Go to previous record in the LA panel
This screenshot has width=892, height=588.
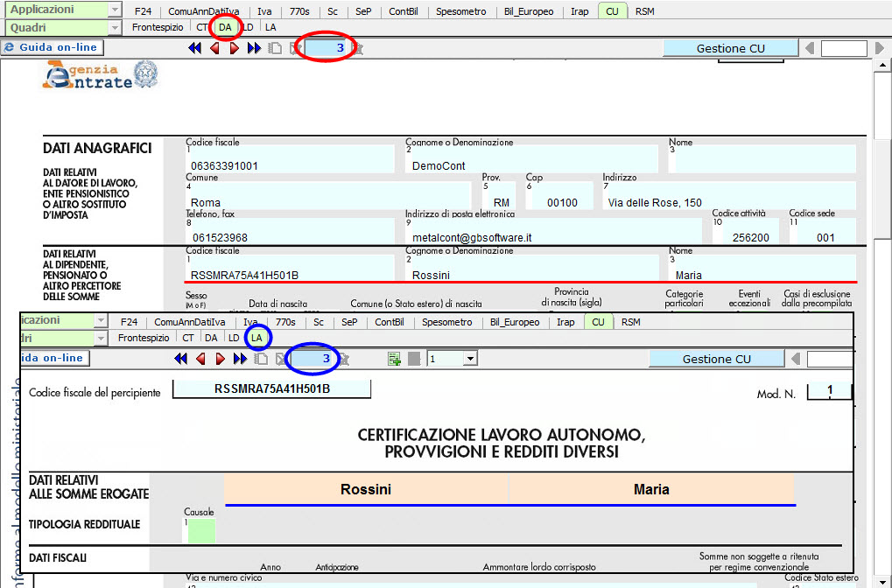200,358
